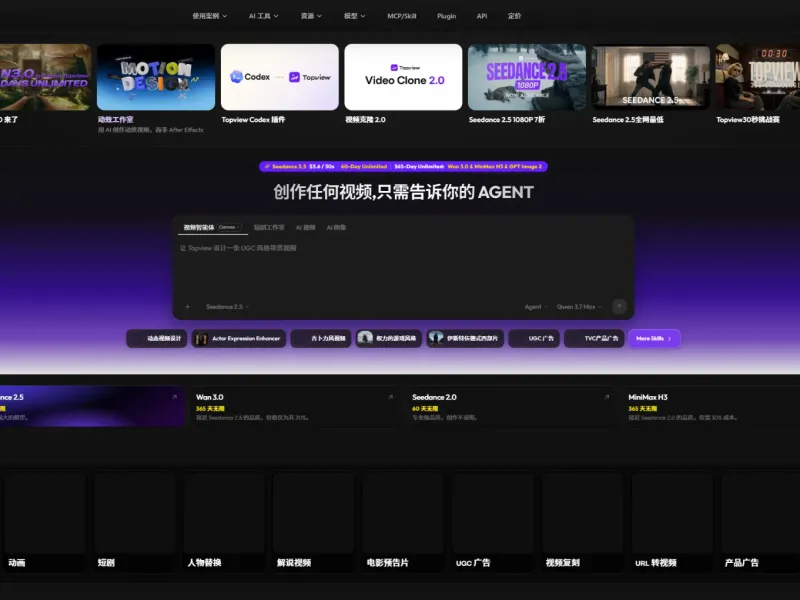Choose the 吉卜力风视频 skill chip

pyautogui.click(x=321, y=338)
